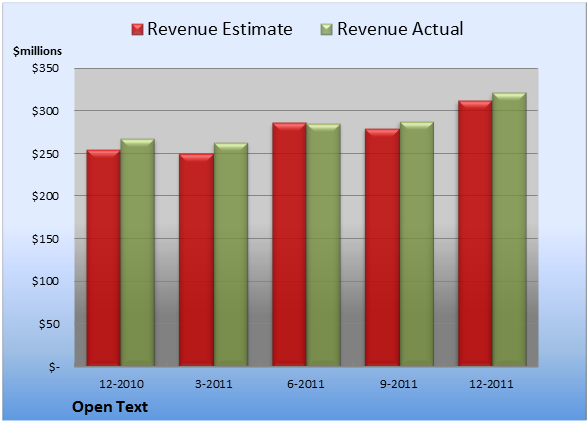Select the $350 axis label
The width and height of the screenshot is (588, 422).
(x=45, y=68)
